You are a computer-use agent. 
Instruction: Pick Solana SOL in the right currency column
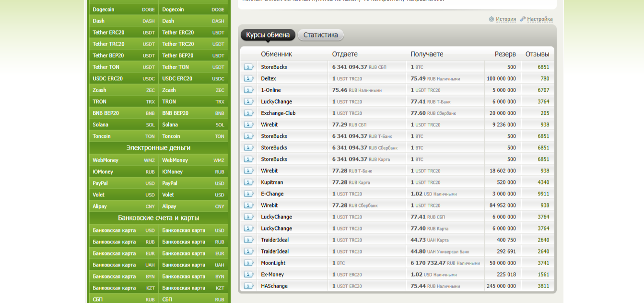193,124
